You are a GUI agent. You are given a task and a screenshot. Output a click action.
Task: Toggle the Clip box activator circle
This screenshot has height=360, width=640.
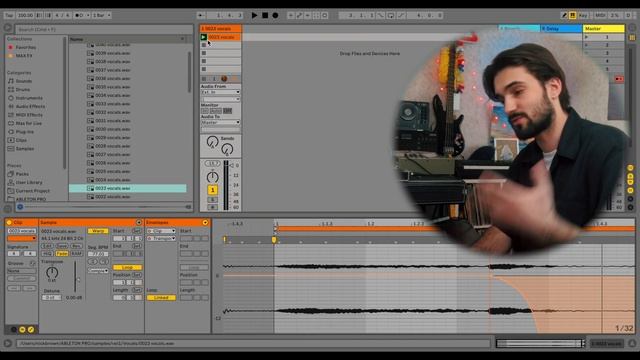click(x=9, y=222)
